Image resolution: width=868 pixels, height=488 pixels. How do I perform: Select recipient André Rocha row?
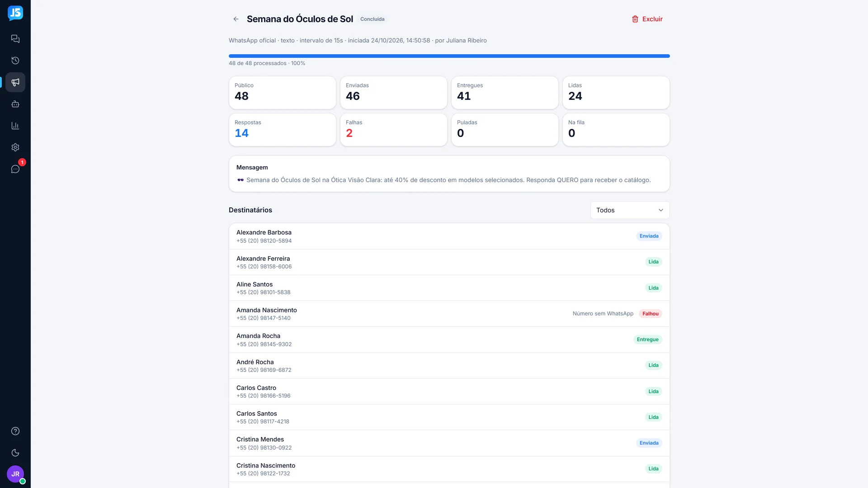click(449, 366)
